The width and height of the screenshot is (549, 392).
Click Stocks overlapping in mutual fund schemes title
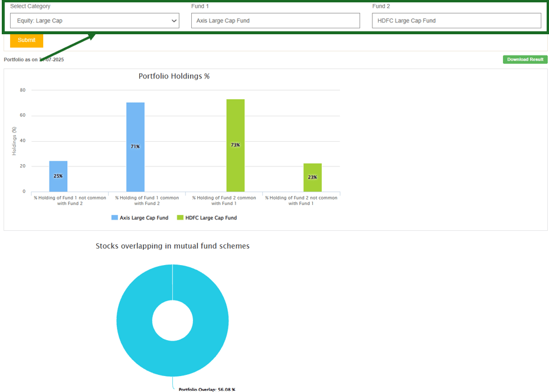(172, 246)
